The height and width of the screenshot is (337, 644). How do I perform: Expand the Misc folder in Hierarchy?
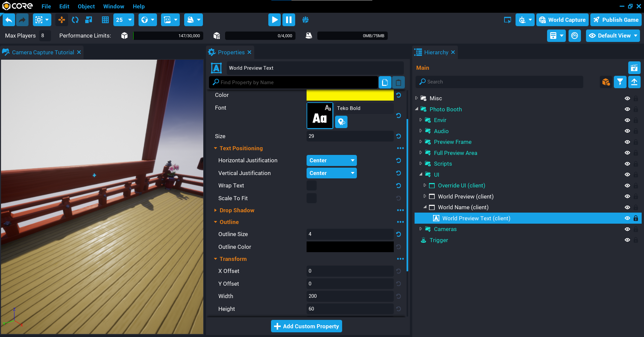click(x=417, y=98)
